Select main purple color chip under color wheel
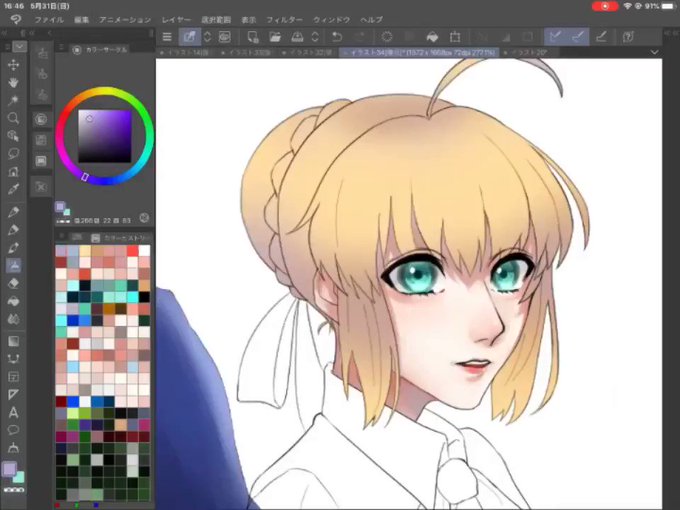680x510 pixels. (x=60, y=206)
